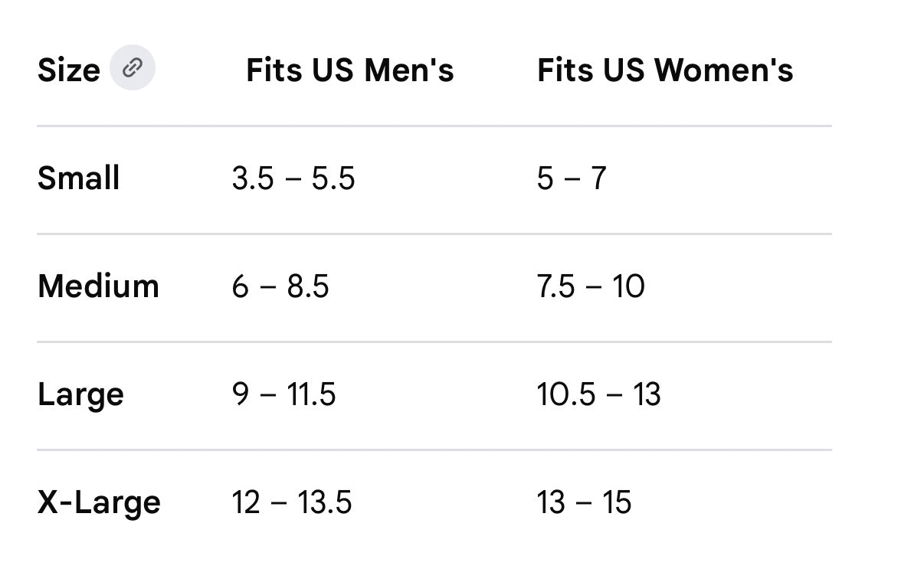
Task: Select men's 6 – 8.5 cell
Action: (x=280, y=286)
